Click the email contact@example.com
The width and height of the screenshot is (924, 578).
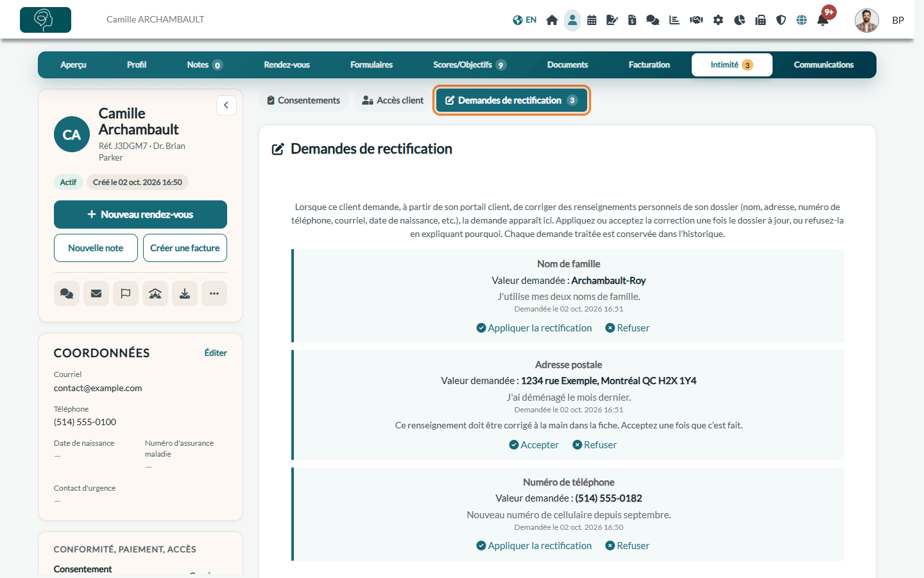[x=98, y=388]
